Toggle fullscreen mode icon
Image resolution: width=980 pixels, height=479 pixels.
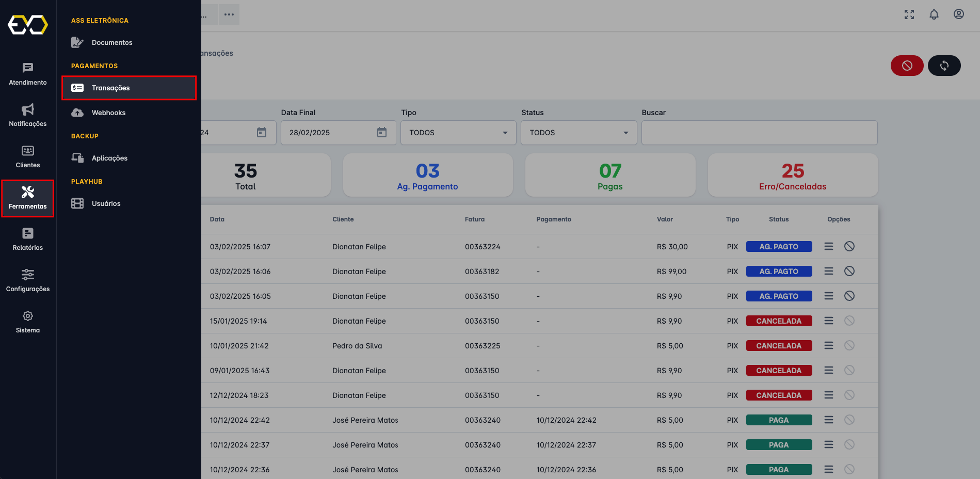pyautogui.click(x=909, y=14)
